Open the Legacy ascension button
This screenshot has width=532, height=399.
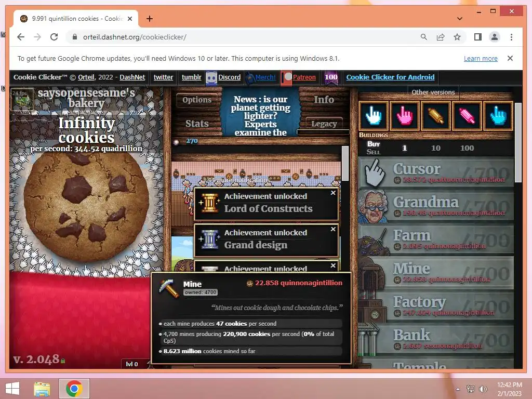click(x=324, y=124)
